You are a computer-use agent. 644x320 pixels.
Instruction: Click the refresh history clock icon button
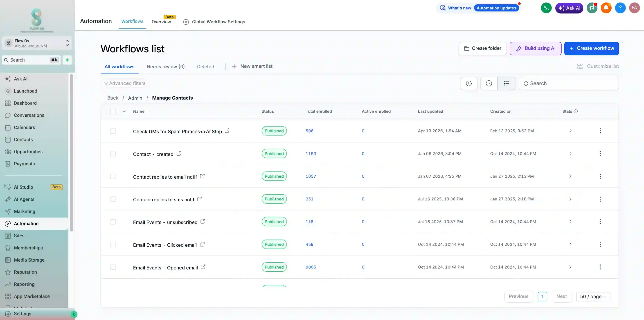click(468, 83)
